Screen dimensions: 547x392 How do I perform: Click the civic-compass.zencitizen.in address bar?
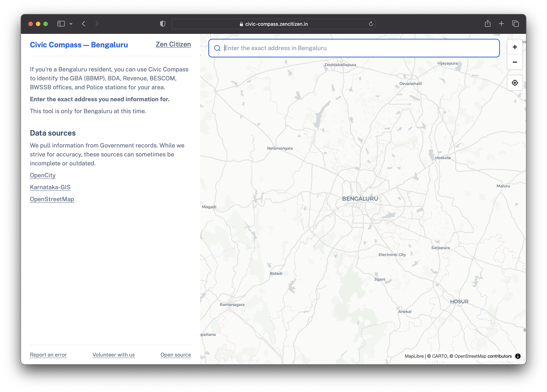pyautogui.click(x=273, y=24)
